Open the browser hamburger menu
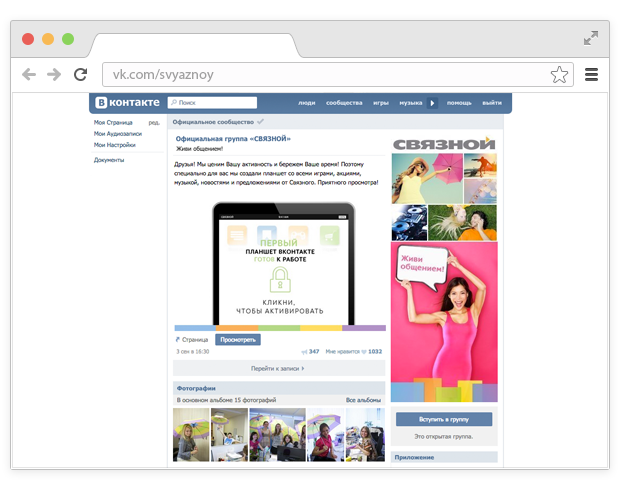620x490 pixels. point(591,74)
